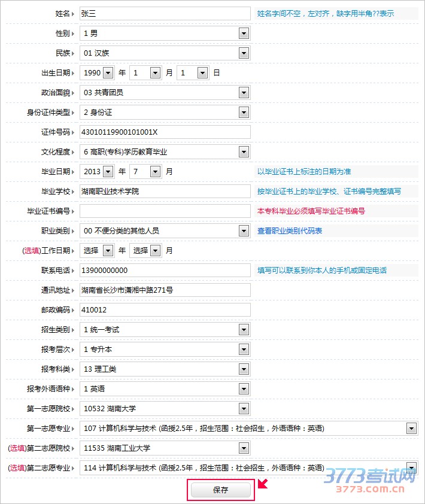Click the 姓名 name input field

tap(165, 13)
